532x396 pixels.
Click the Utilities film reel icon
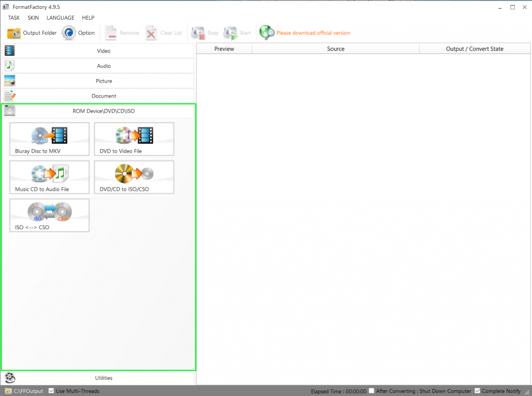(10, 377)
